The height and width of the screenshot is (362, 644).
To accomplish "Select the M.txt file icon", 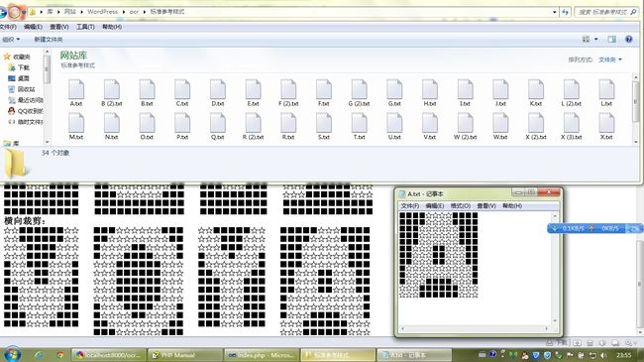I will 76,123.
